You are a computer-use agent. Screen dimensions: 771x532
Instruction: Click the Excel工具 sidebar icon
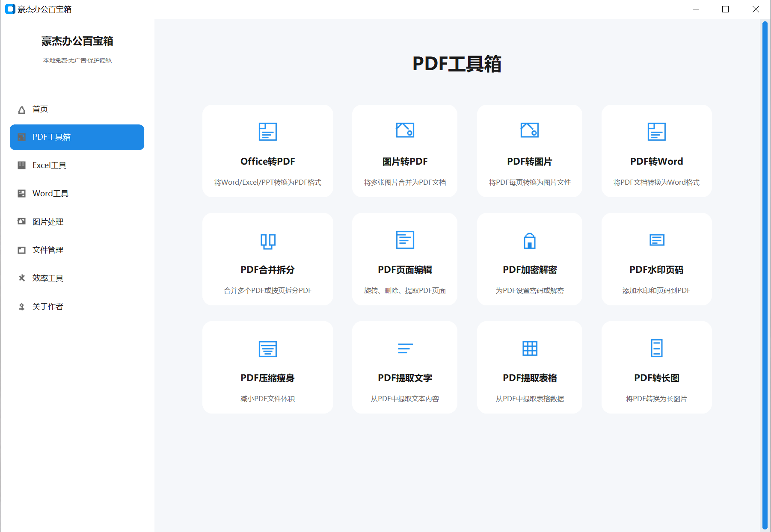coord(21,165)
